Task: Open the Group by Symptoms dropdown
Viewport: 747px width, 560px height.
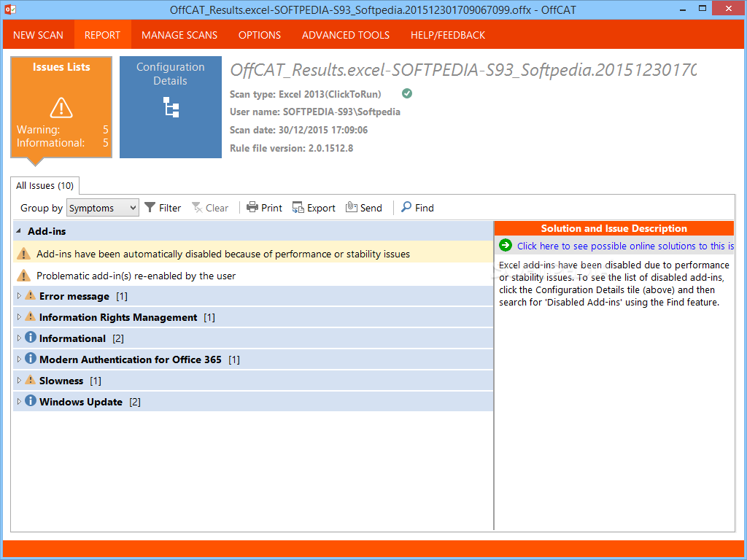Action: coord(103,208)
